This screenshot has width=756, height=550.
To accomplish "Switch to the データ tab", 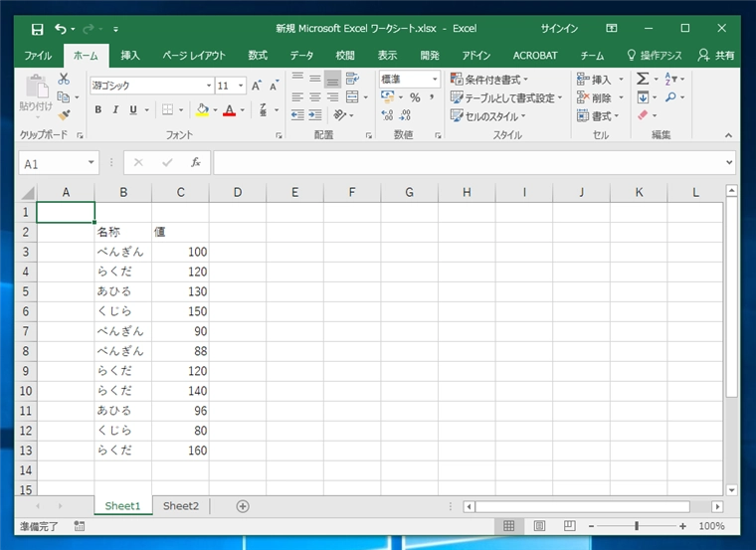I will [301, 56].
